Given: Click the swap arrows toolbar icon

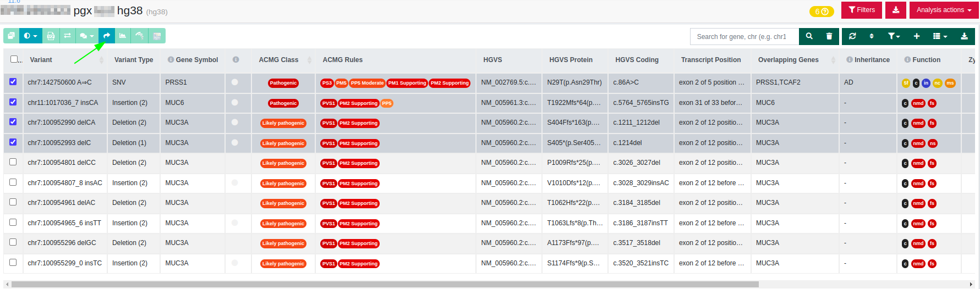Looking at the screenshot, I should coord(67,36).
